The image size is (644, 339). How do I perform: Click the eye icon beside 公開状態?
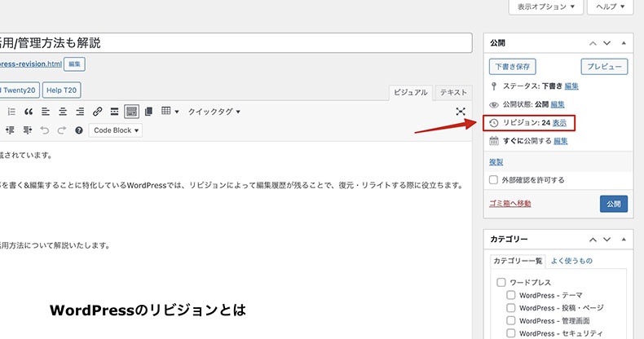pyautogui.click(x=494, y=104)
